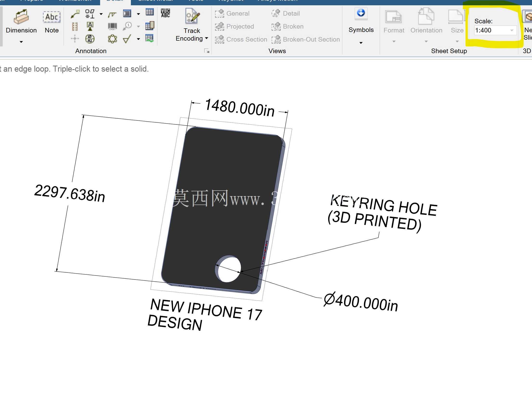The height and width of the screenshot is (398, 532).
Task: Click the Detail view button
Action: click(286, 13)
